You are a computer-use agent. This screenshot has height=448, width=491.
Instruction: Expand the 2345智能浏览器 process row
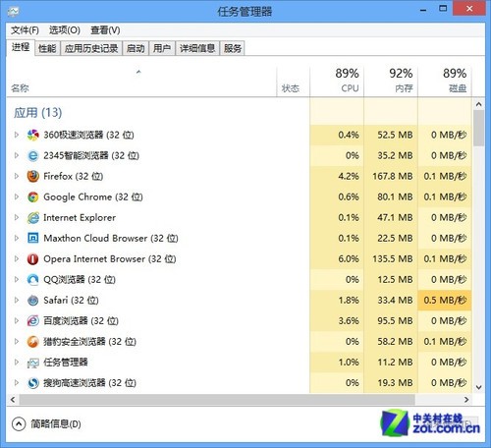[16, 155]
